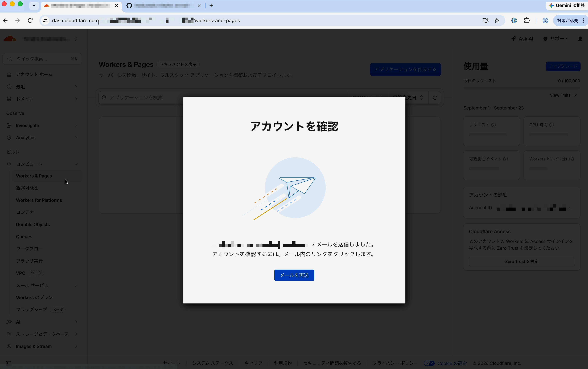The height and width of the screenshot is (369, 588).
Task: Expand the AI sidebar item
Action: point(42,322)
